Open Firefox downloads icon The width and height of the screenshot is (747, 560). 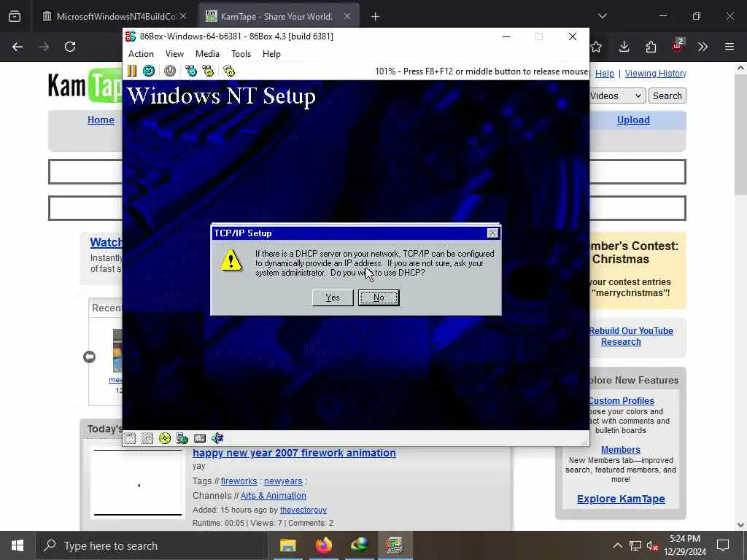[624, 47]
